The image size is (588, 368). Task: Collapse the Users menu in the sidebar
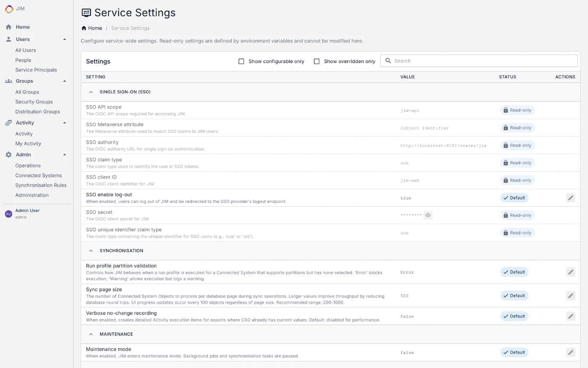(65, 39)
